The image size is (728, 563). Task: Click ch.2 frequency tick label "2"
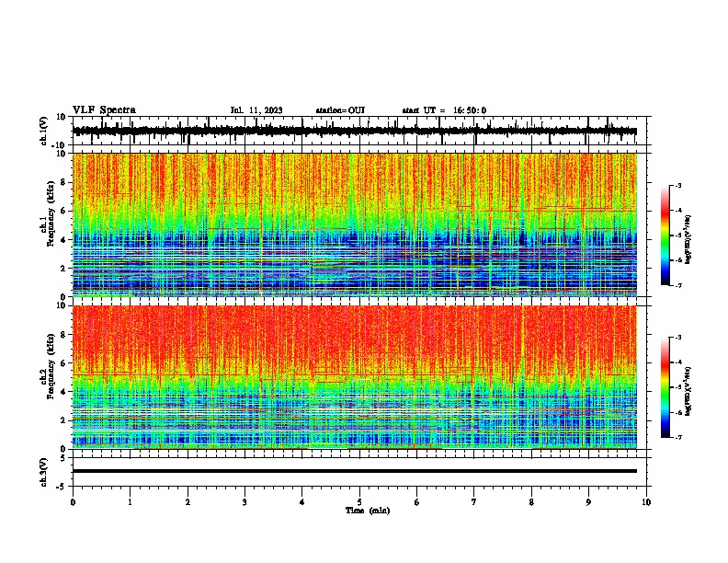(63, 420)
